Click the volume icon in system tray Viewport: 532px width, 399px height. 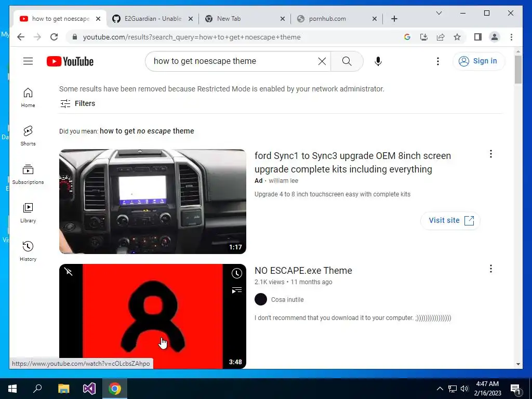(x=464, y=389)
